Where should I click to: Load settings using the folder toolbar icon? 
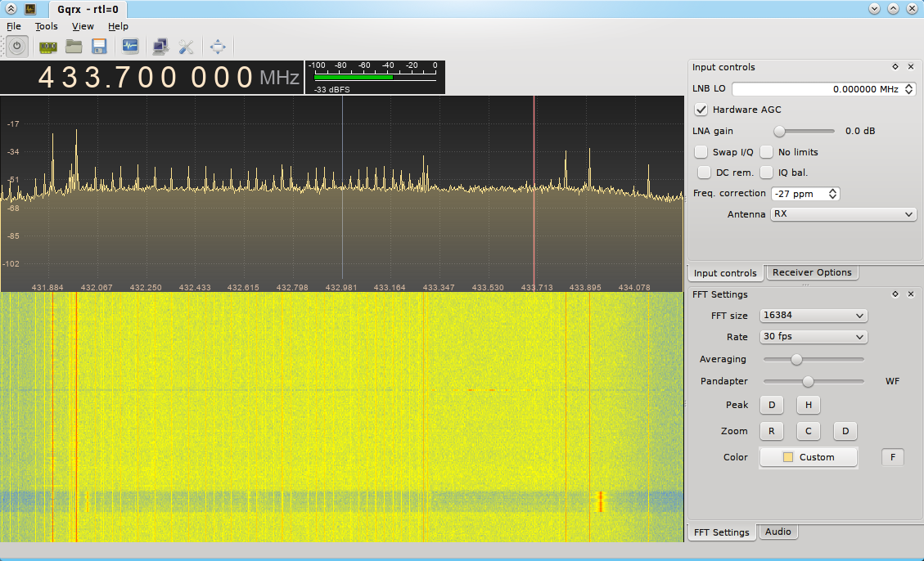click(73, 46)
